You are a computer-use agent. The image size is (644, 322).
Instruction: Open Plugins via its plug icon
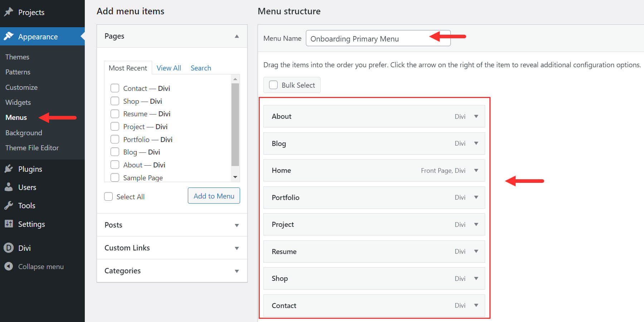pos(9,169)
